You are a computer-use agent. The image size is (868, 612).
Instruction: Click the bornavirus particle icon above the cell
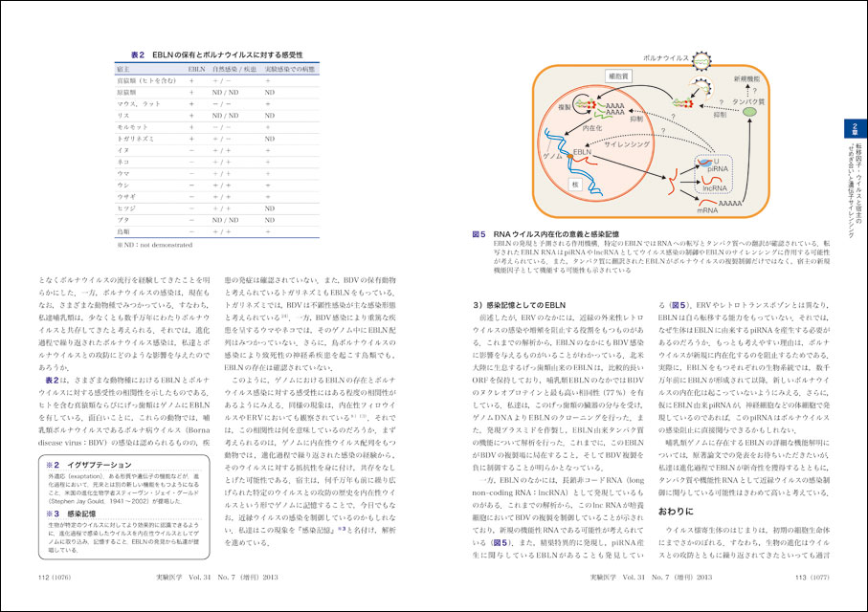pyautogui.click(x=702, y=58)
